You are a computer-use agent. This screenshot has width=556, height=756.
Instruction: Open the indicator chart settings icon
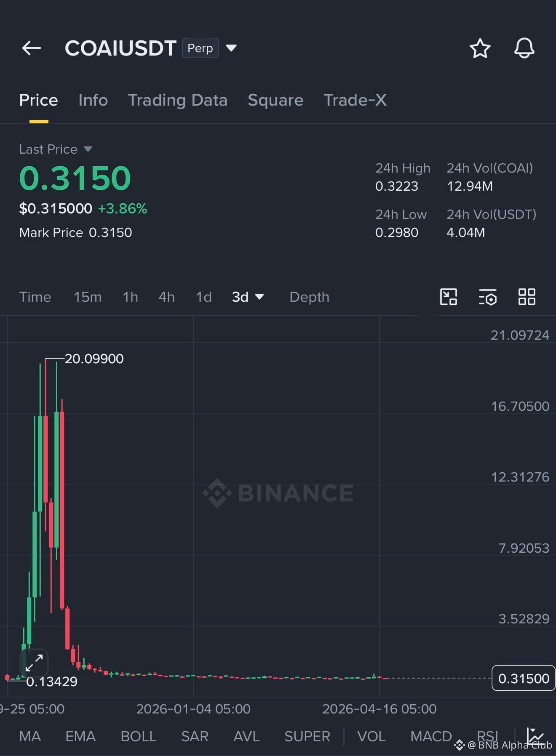pyautogui.click(x=535, y=736)
